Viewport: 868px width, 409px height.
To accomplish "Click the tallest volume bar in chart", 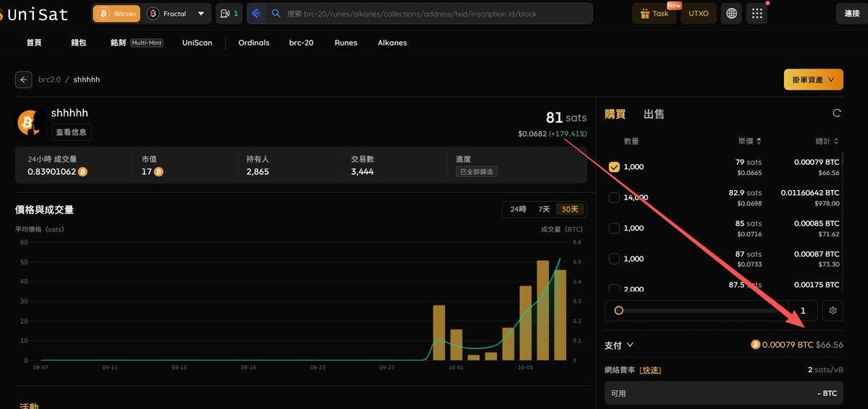I will 542,311.
